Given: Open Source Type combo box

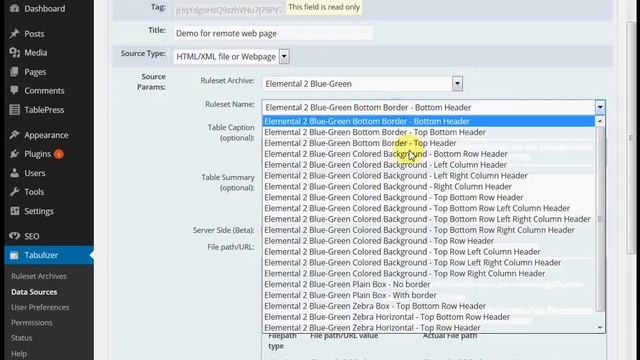Looking at the screenshot, I should [231, 56].
